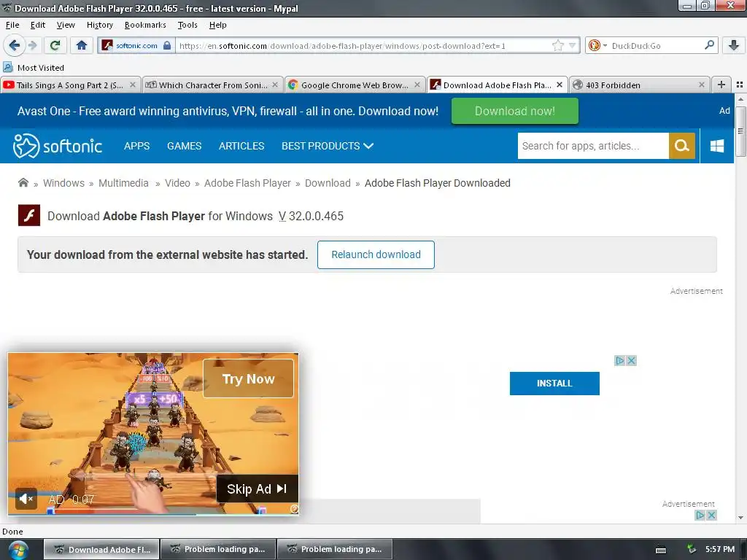Open the View menu

[x=66, y=25]
